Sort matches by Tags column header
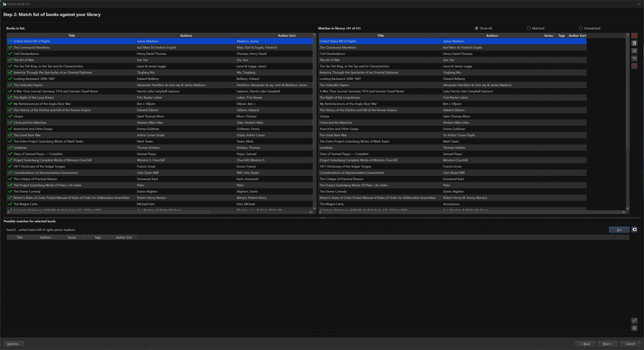The height and width of the screenshot is (350, 644). [x=561, y=36]
